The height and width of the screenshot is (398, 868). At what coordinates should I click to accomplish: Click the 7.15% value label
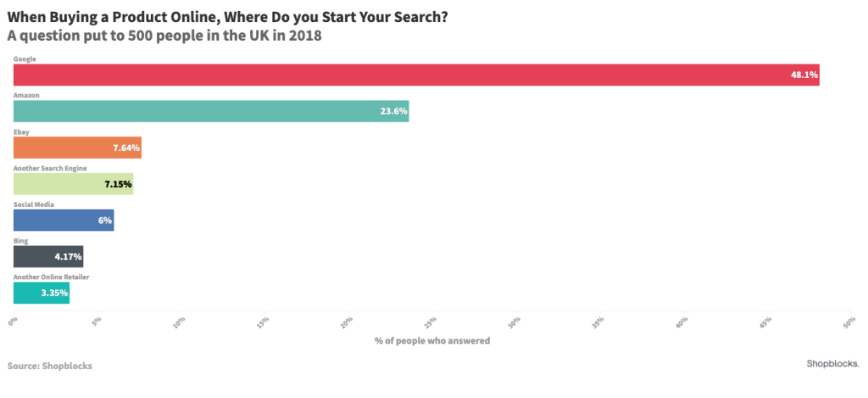tap(119, 184)
